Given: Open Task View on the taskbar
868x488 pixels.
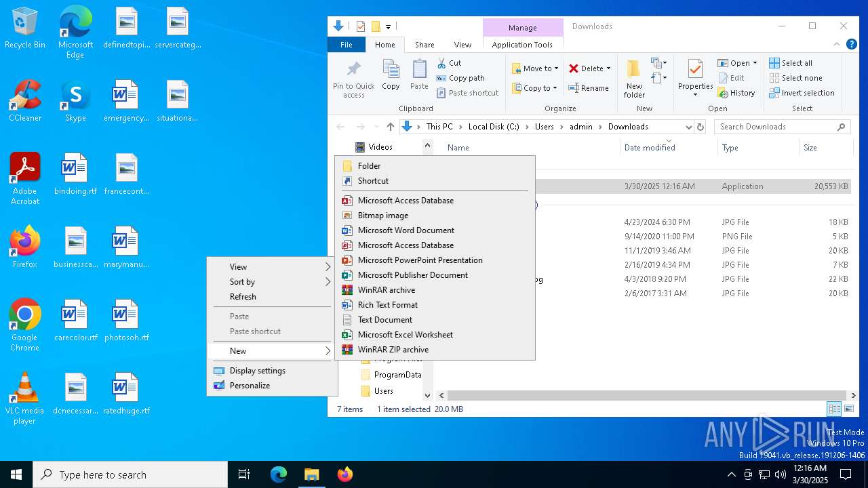Looking at the screenshot, I should click(x=244, y=474).
